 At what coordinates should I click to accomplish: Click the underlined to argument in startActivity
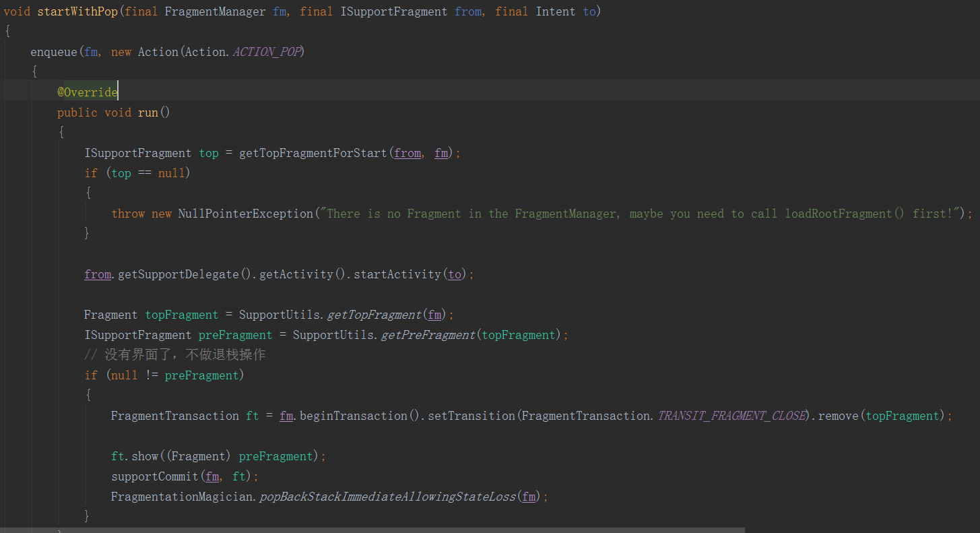(x=454, y=274)
